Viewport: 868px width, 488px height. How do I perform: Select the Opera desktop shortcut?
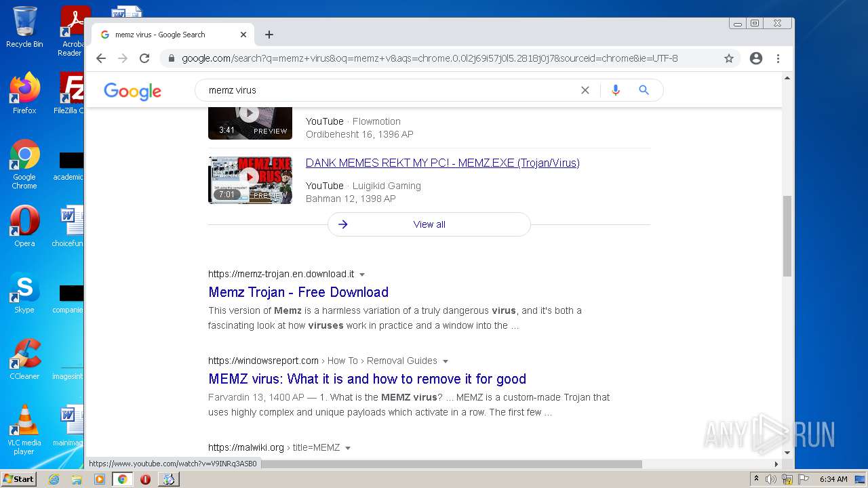(x=24, y=226)
